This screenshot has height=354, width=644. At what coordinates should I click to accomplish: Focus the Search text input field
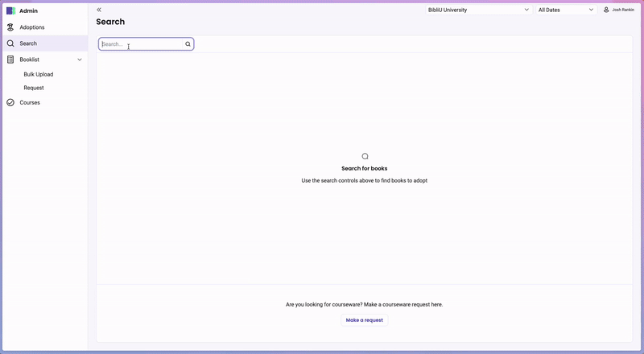(142, 44)
